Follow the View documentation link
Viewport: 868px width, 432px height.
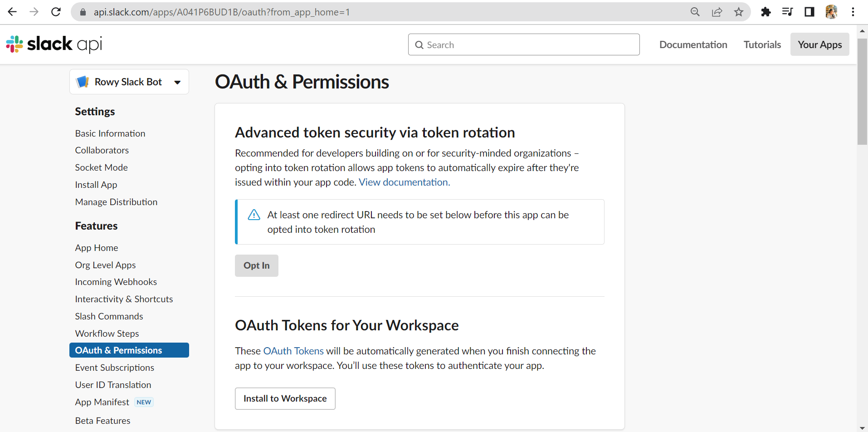pyautogui.click(x=404, y=182)
